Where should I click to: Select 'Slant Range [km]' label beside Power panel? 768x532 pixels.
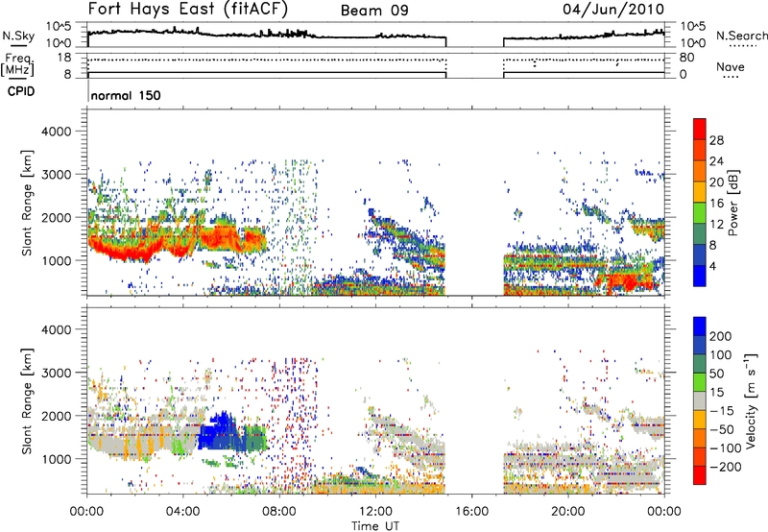coord(27,203)
